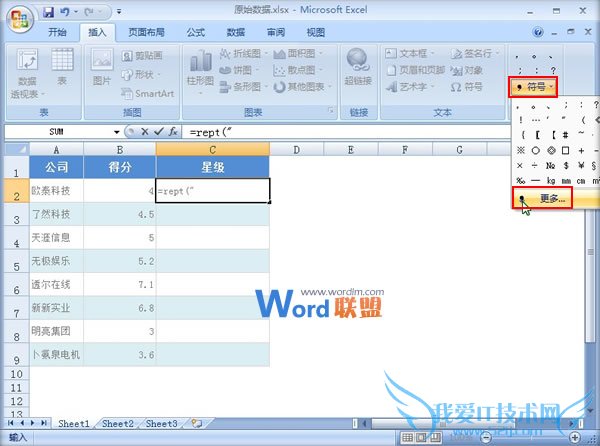Pick the ÷ division symbol
Viewport: 600px width, 446px height.
tap(535, 165)
